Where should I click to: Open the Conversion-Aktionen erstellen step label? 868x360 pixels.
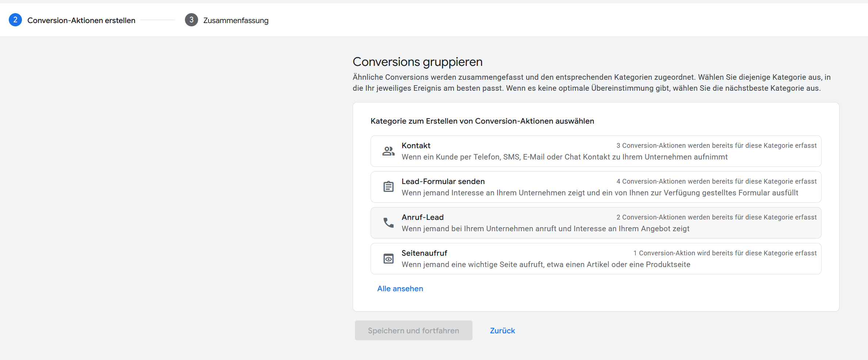(81, 20)
